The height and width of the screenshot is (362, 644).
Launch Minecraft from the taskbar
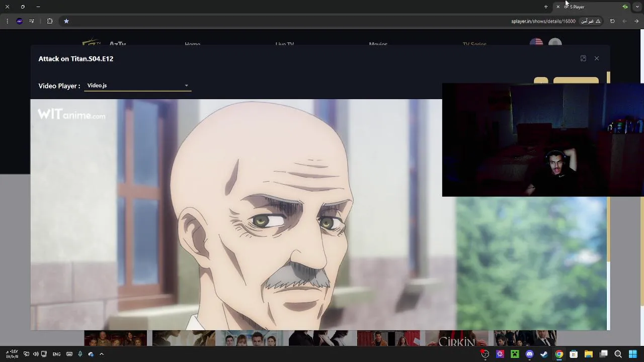515,354
